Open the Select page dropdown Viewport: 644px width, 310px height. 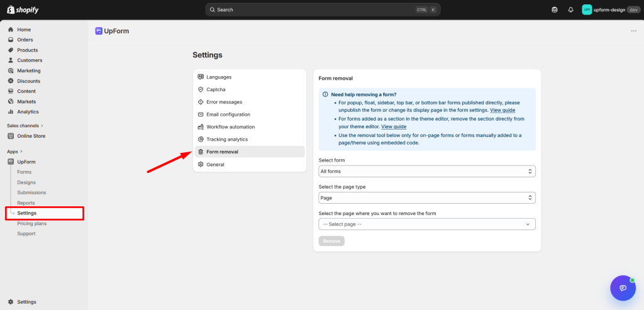(427, 224)
